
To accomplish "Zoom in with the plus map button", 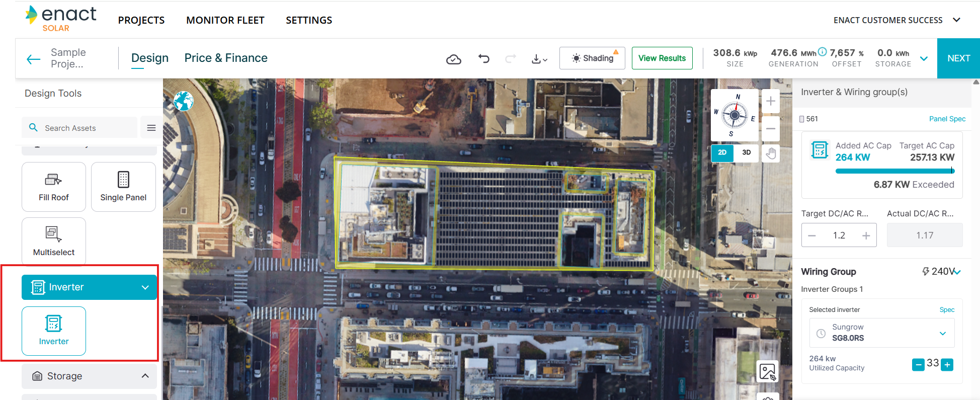I will pos(770,102).
